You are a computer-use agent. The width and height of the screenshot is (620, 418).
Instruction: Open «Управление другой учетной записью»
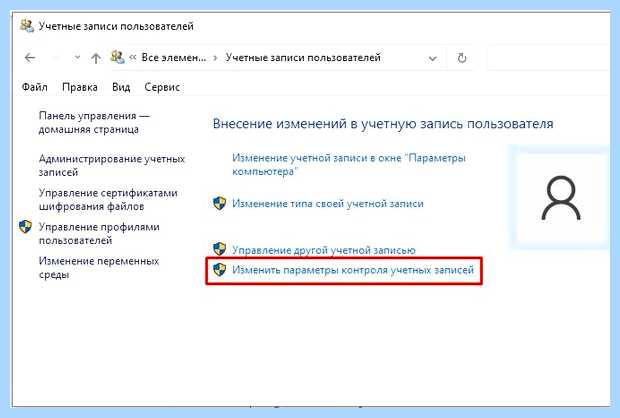324,250
